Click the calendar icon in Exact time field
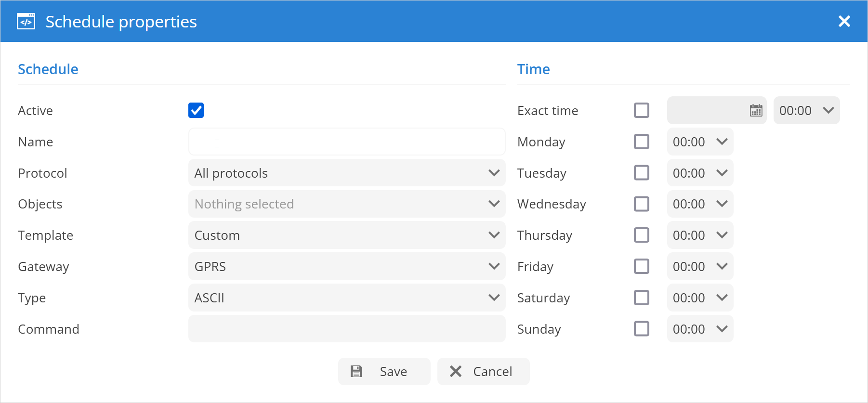Image resolution: width=868 pixels, height=403 pixels. pos(756,111)
